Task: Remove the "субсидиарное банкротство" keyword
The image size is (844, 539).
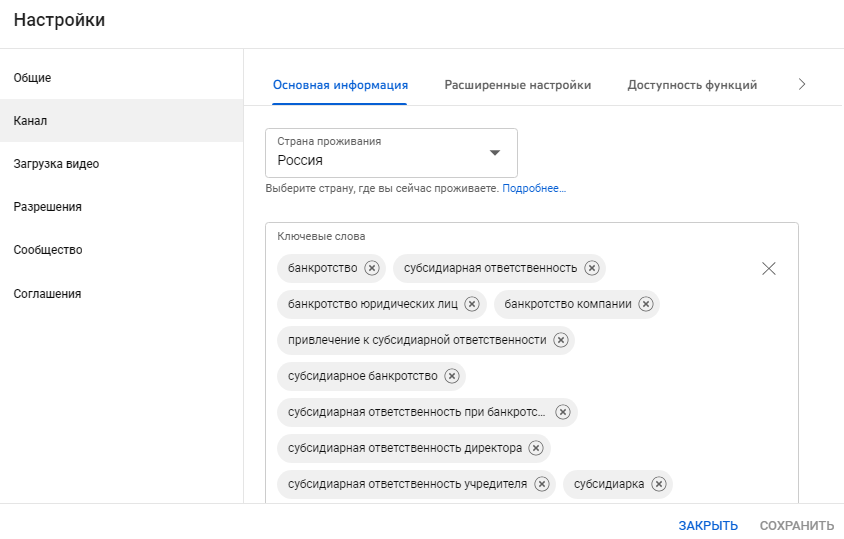Action: click(x=452, y=376)
